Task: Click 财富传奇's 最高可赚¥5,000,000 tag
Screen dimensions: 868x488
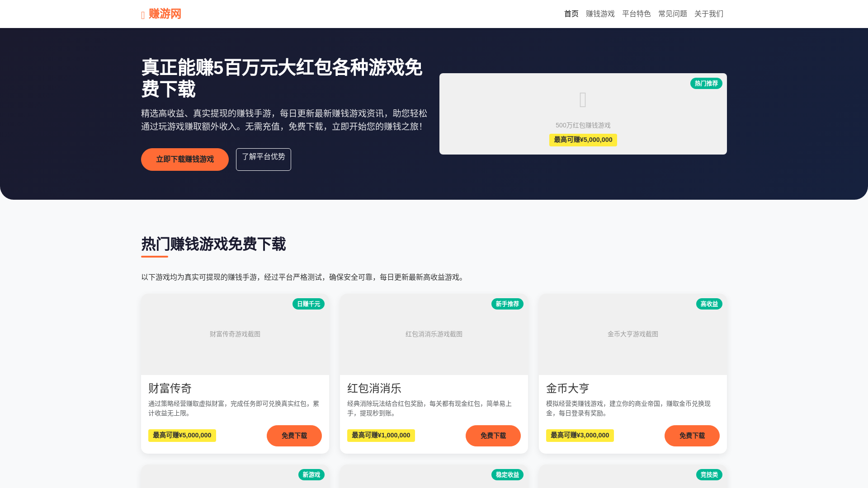Action: coord(182,436)
